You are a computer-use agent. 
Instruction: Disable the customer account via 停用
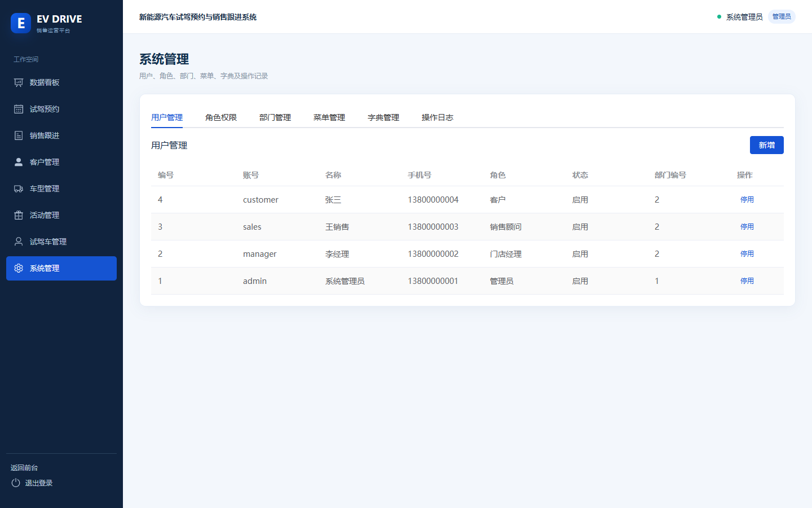tap(747, 200)
